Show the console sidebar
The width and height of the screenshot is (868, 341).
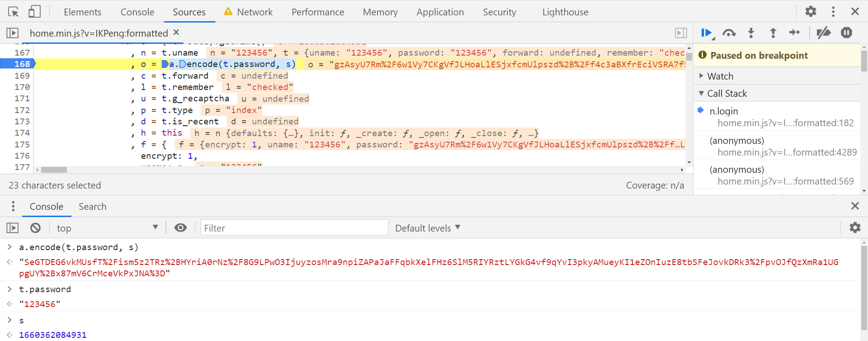[x=13, y=228]
